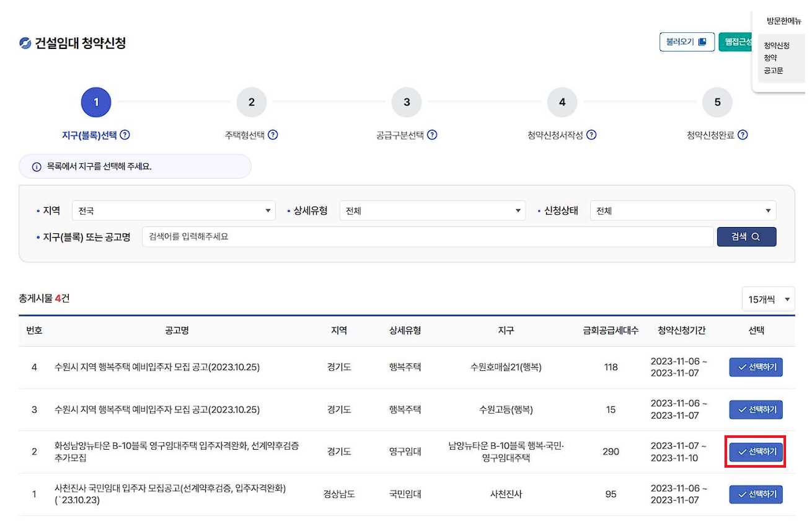Click the 영구임대 type cell

pos(405,452)
